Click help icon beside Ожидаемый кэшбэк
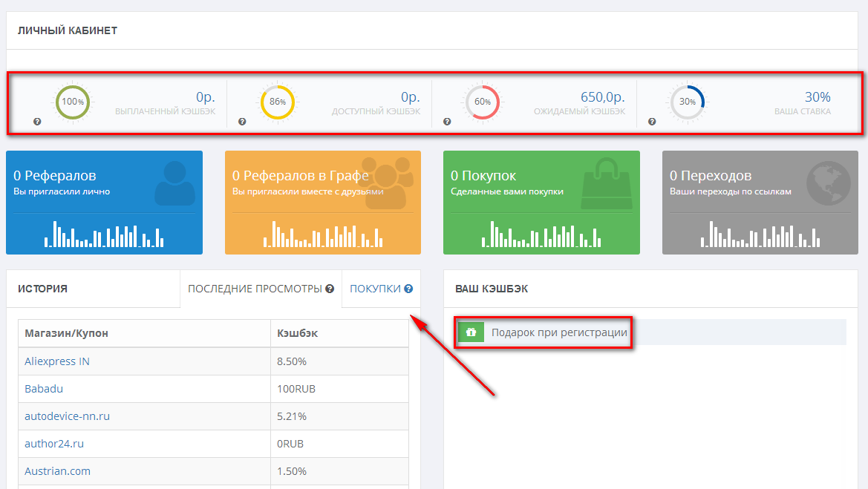Screen dimensions: 868x489 447,122
